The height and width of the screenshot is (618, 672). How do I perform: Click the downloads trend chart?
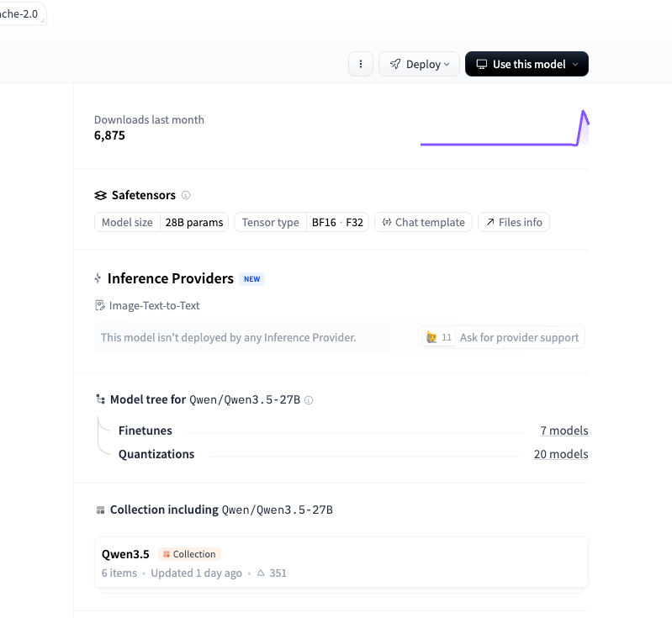tap(505, 128)
